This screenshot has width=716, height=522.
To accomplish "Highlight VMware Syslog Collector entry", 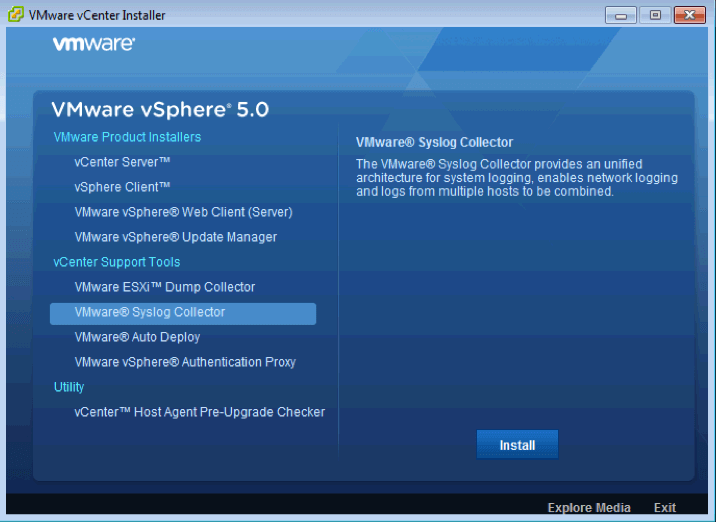I will 183,314.
